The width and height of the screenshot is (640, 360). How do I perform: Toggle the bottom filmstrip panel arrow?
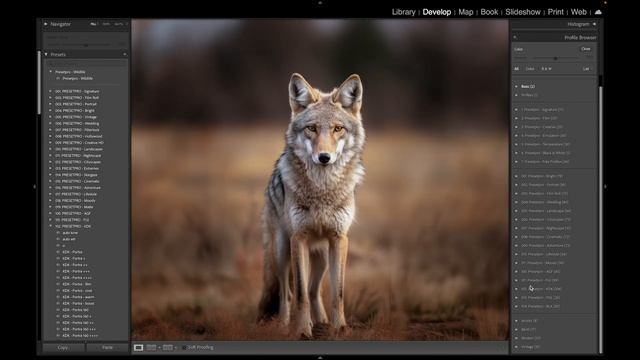pos(320,358)
